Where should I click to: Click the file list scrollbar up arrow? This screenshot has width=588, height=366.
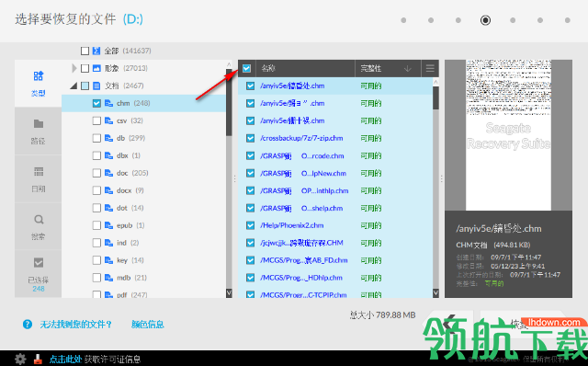coord(435,82)
